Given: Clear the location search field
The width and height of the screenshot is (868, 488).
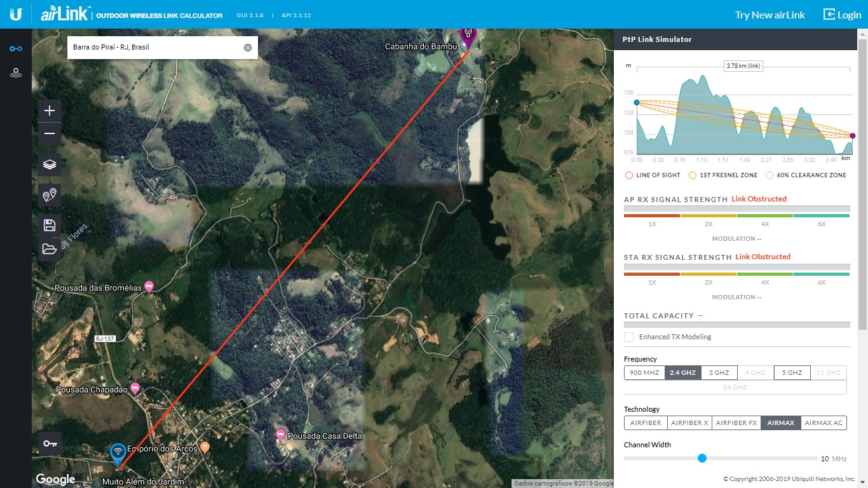Looking at the screenshot, I should pos(248,48).
